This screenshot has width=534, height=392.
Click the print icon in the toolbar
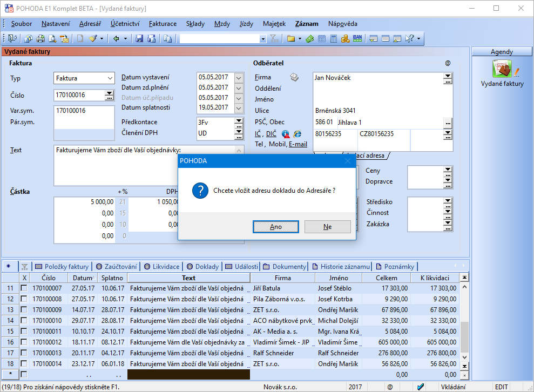pyautogui.click(x=40, y=38)
